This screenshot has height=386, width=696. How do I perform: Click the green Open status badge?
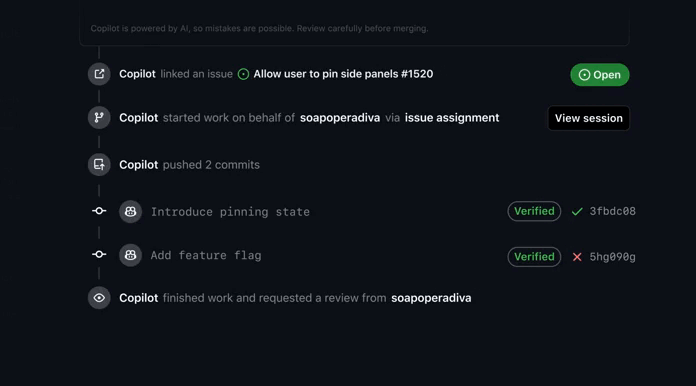[x=600, y=75]
